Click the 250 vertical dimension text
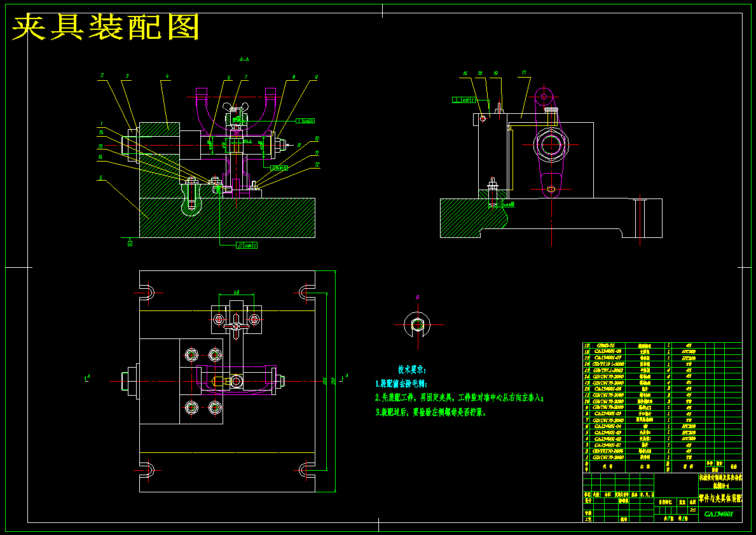The width and height of the screenshot is (756, 535). pyautogui.click(x=333, y=381)
